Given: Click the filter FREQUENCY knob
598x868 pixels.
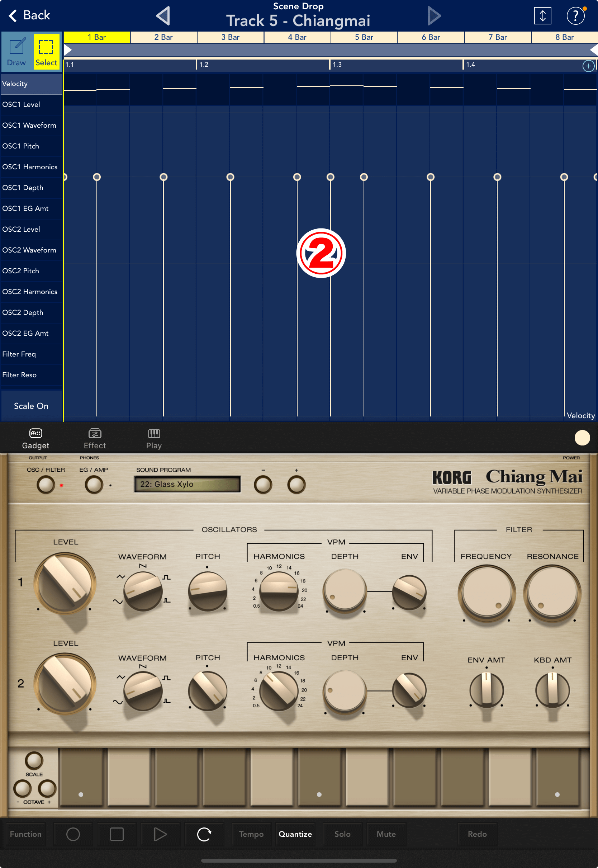Looking at the screenshot, I should (x=487, y=593).
